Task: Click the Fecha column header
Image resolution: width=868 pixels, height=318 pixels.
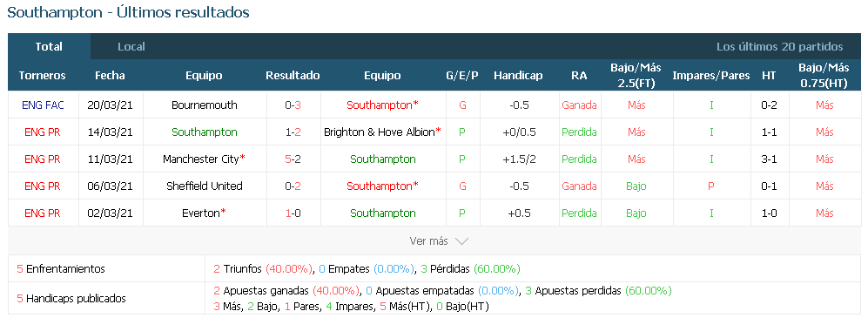Action: pos(110,75)
